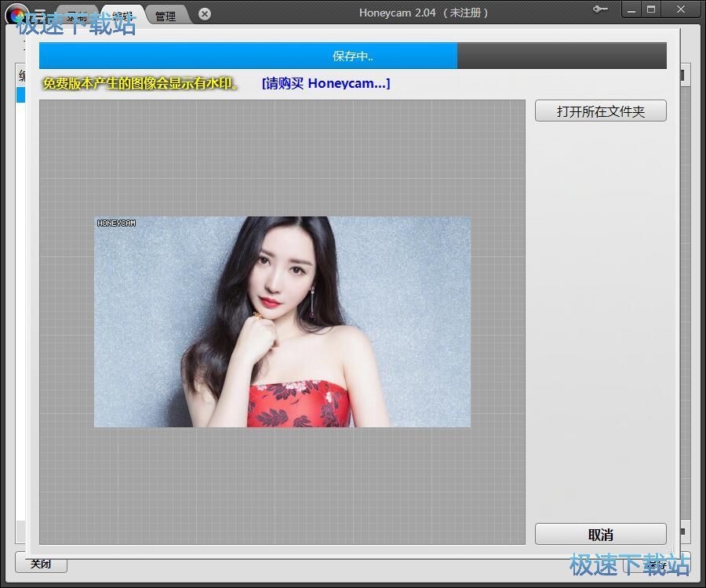Click 打开所在文件夹 button
The width and height of the screenshot is (706, 588).
pos(600,111)
